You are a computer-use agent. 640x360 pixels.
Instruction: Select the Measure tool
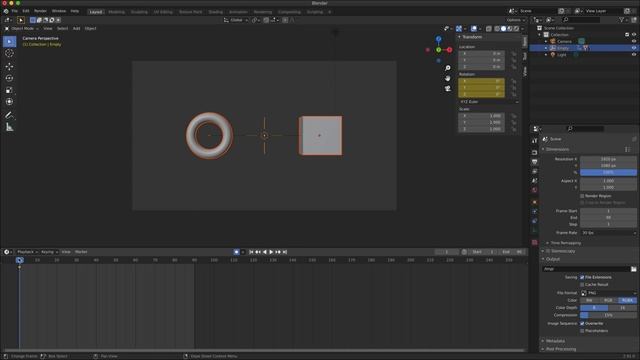coord(9,127)
